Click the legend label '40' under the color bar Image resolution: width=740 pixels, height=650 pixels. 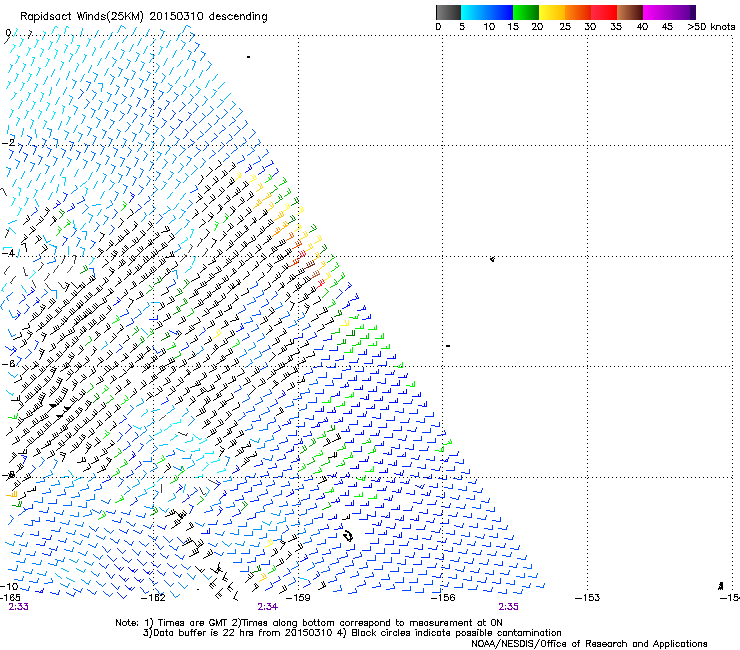click(x=642, y=27)
